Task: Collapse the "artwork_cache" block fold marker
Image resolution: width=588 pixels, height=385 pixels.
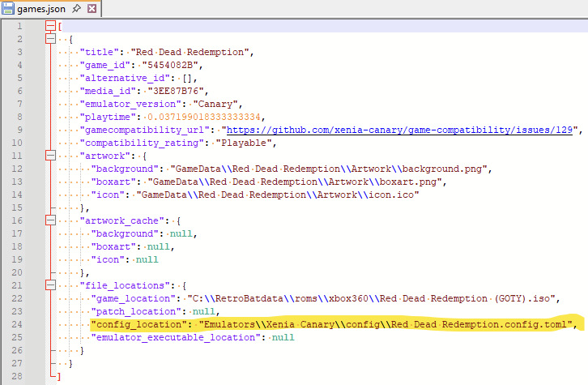Action: click(x=50, y=220)
